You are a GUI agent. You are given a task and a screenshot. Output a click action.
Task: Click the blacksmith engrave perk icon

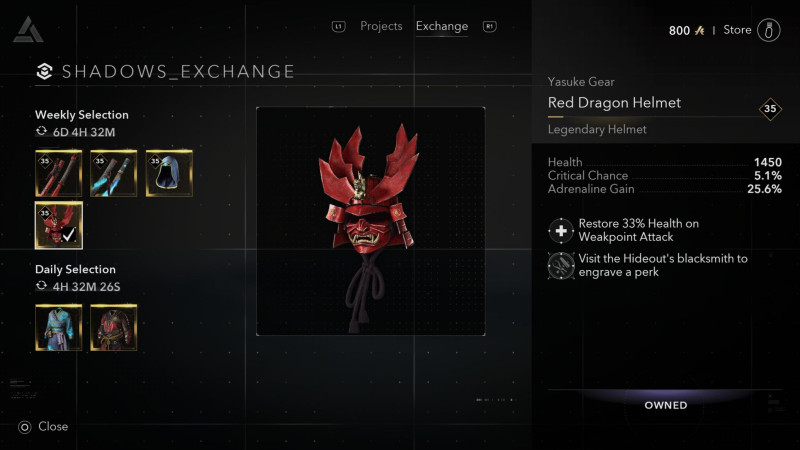(561, 266)
